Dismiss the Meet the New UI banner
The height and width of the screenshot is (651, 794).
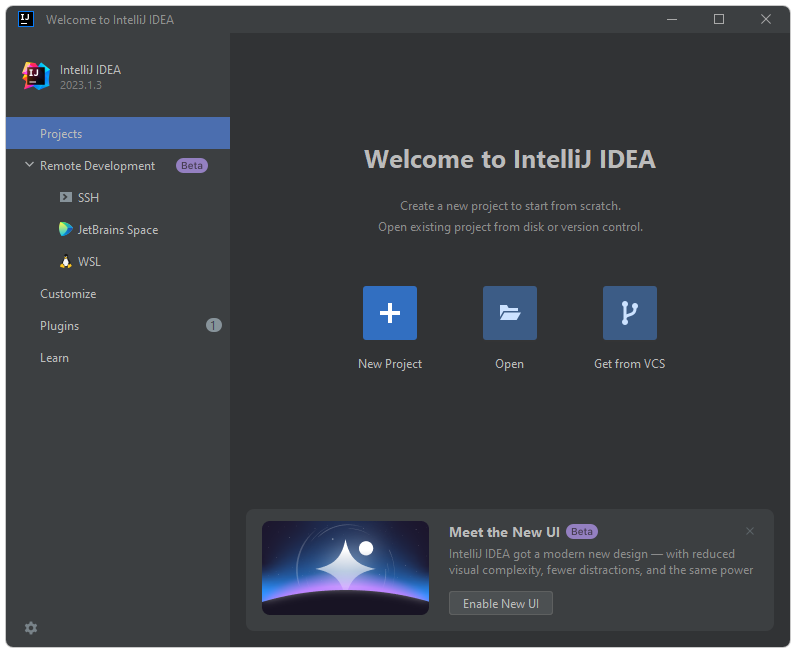pos(749,531)
